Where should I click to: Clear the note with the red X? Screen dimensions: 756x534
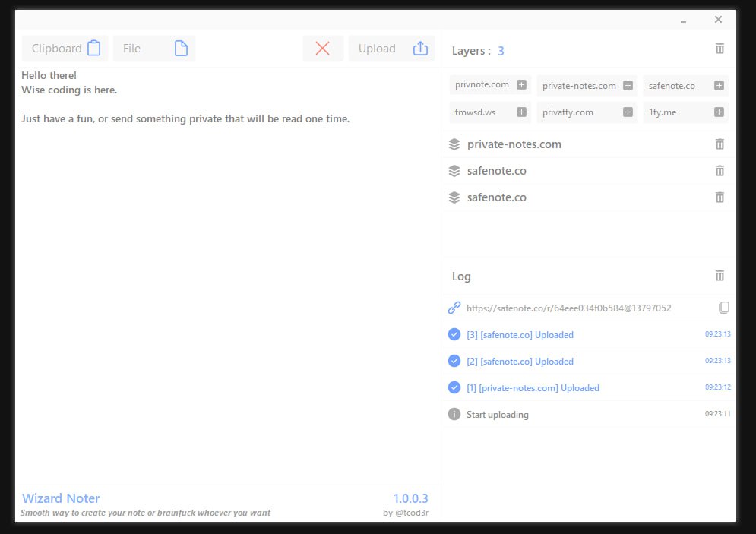323,49
